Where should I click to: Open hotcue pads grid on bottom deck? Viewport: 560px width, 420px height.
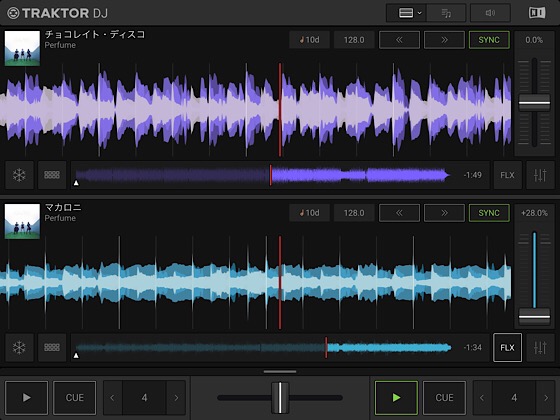click(x=52, y=348)
